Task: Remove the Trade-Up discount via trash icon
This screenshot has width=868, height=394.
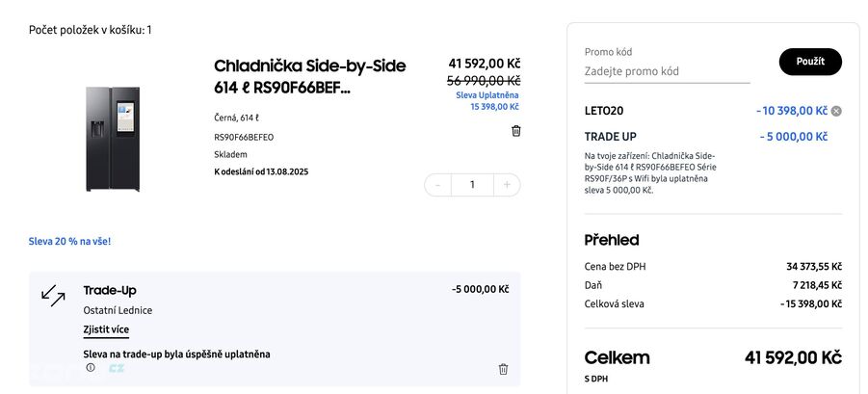Action: [x=503, y=369]
